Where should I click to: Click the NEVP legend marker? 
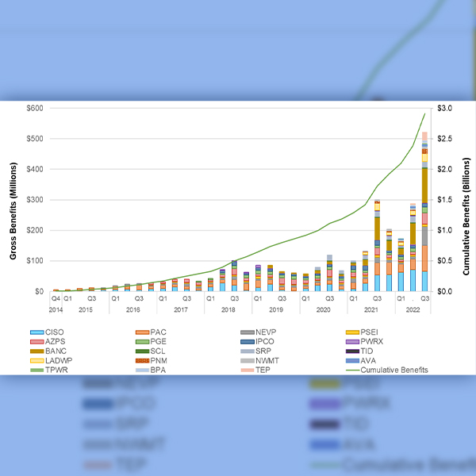click(x=245, y=332)
